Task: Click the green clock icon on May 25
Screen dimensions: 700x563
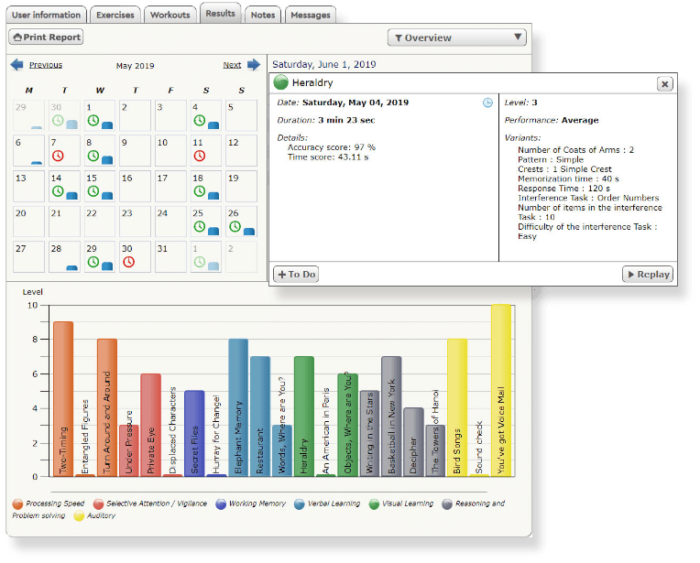Action: point(199,226)
